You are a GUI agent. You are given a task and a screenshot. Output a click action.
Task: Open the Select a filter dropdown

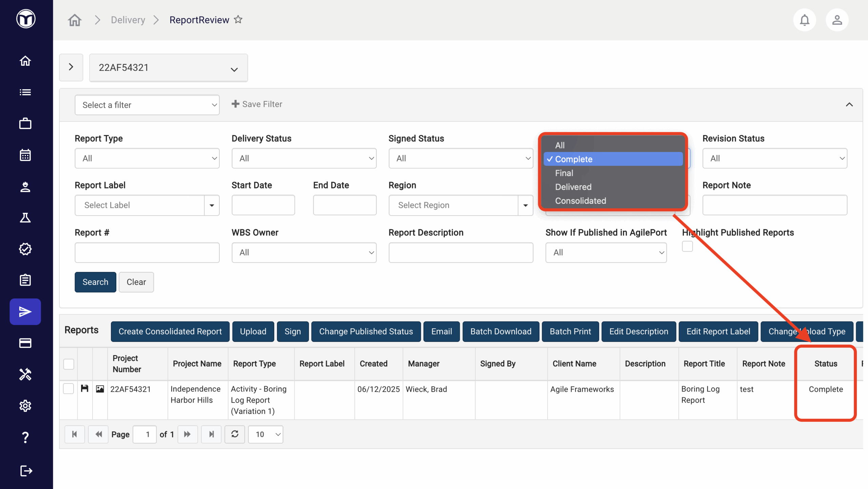[147, 105]
